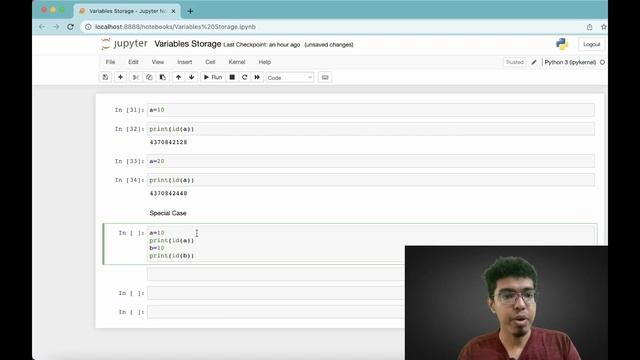Viewport: 640px width, 360px height.
Task: Click the Python logo icon
Action: (562, 44)
